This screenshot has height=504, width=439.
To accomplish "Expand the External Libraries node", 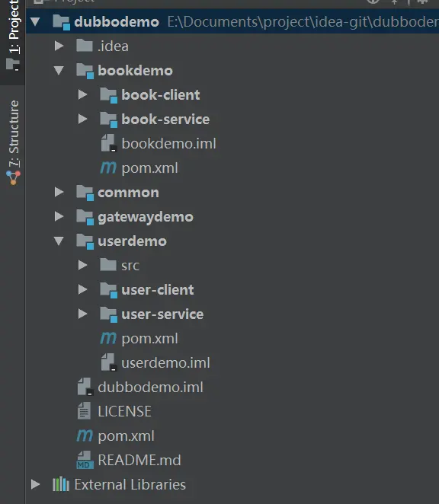I will pos(35,484).
